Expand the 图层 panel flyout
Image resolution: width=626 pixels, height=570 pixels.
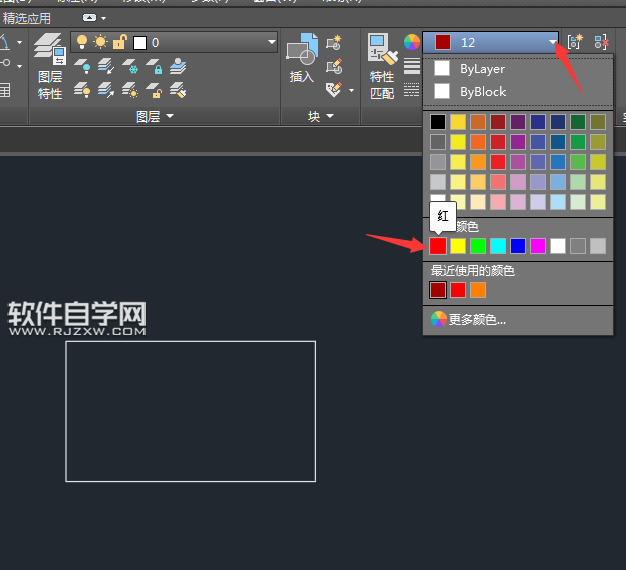point(155,117)
